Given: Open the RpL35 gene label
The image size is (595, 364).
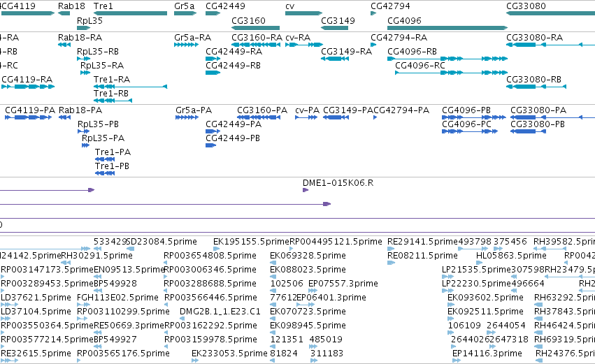Looking at the screenshot, I should pyautogui.click(x=89, y=20).
